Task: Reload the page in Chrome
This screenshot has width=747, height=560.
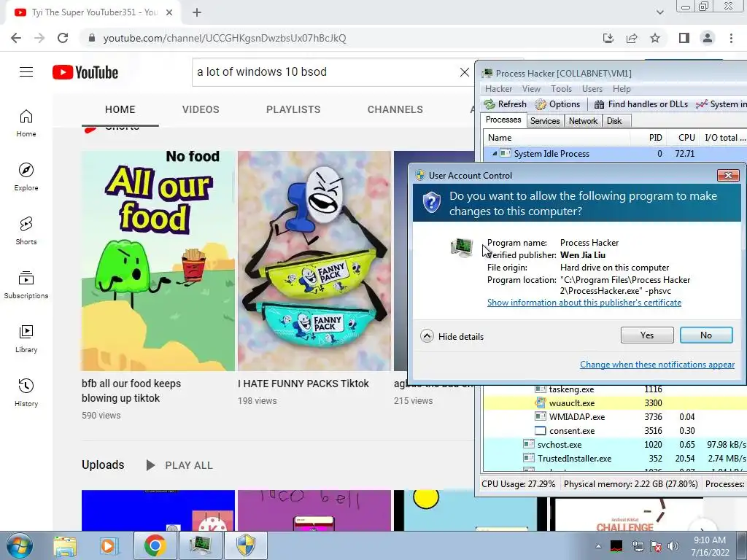Action: (63, 38)
